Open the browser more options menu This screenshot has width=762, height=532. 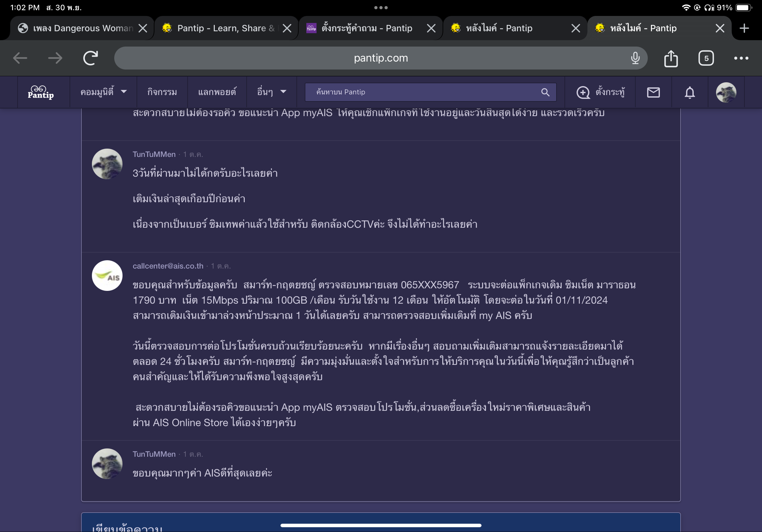point(741,58)
